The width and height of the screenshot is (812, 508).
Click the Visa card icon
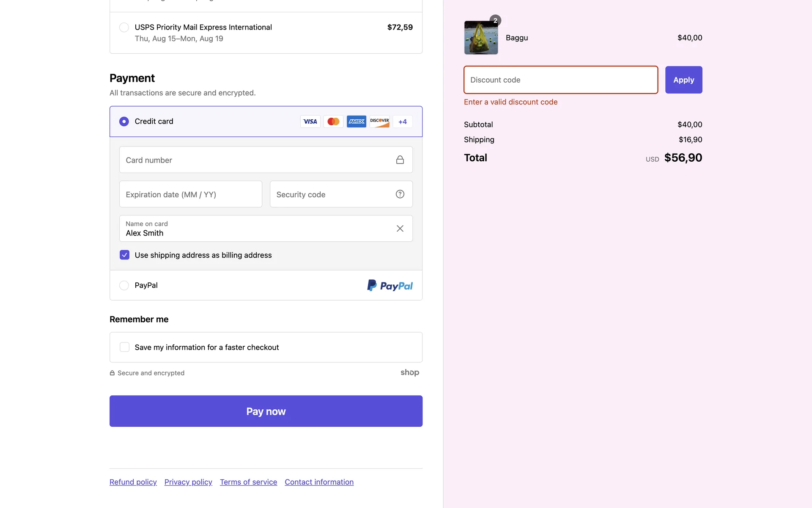[x=310, y=121]
